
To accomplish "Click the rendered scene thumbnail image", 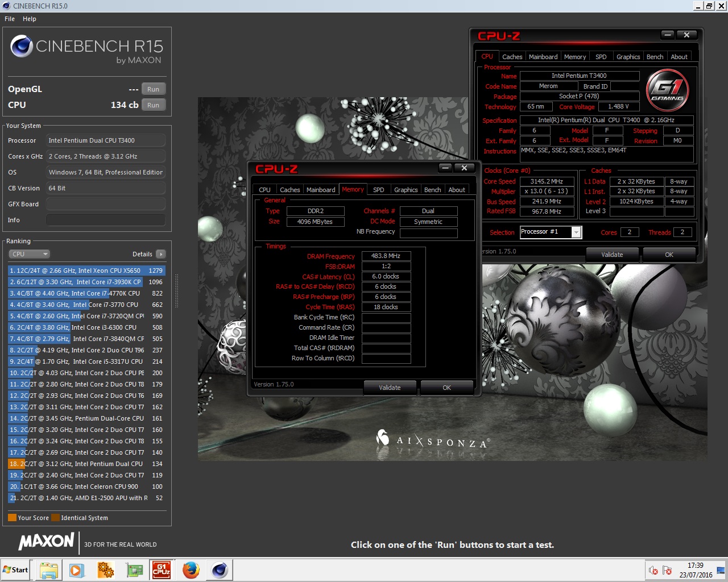I will pyautogui.click(x=453, y=278).
